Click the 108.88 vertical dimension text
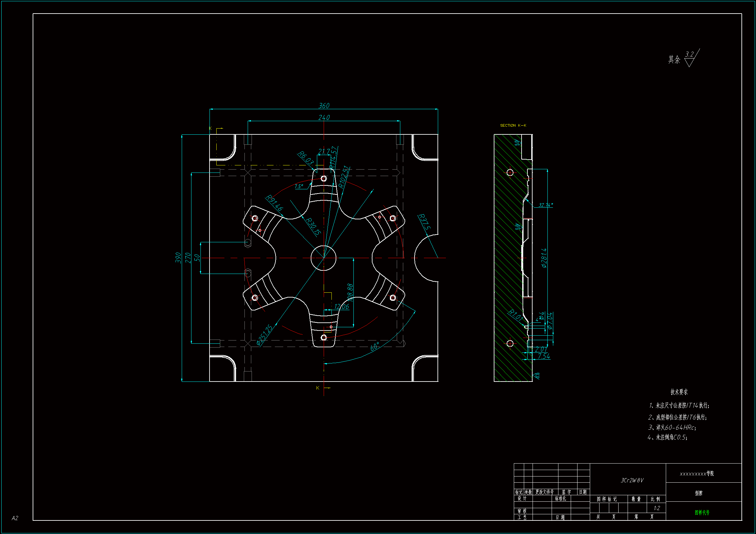This screenshot has height=534, width=756. coord(350,292)
